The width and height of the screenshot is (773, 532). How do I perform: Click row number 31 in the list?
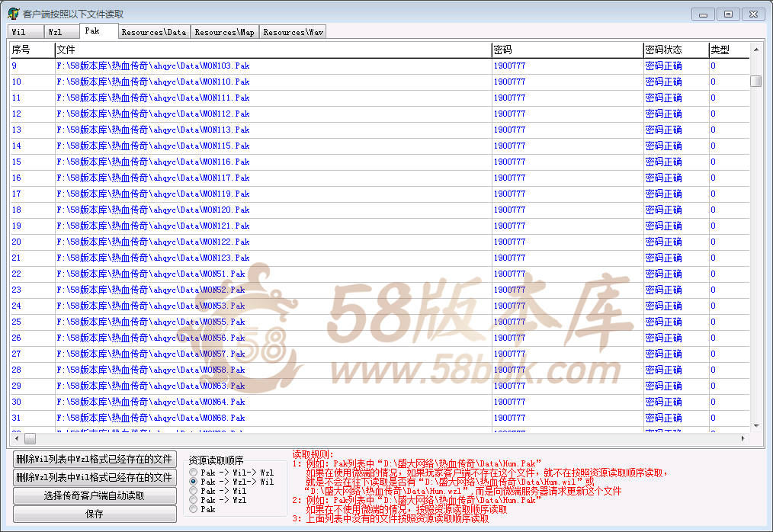point(16,418)
